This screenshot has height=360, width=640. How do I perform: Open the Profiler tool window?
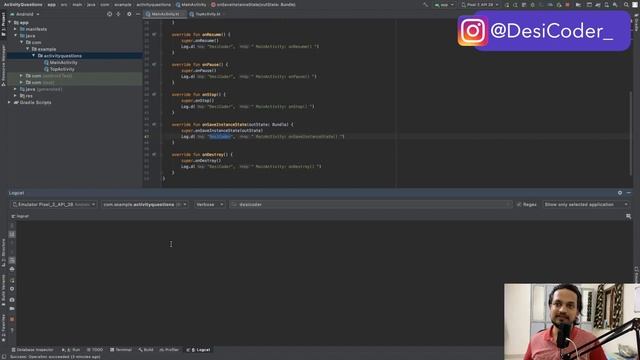(169, 350)
